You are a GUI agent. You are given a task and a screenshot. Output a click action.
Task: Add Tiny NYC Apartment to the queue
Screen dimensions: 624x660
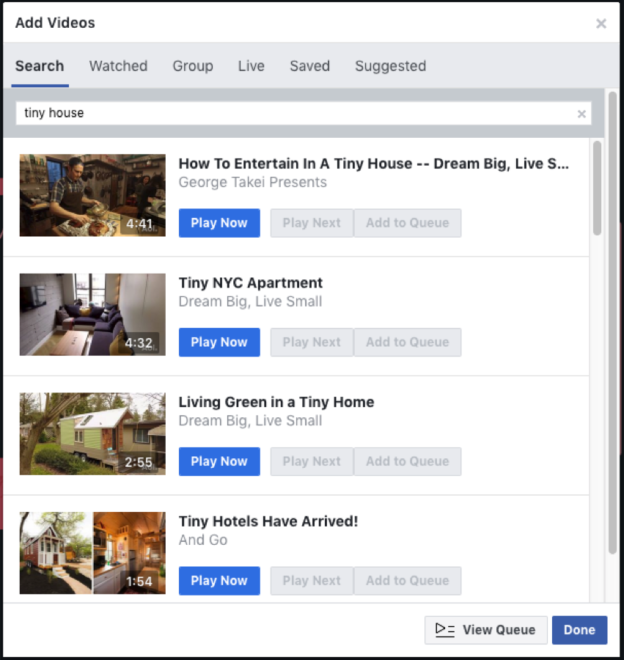point(407,342)
